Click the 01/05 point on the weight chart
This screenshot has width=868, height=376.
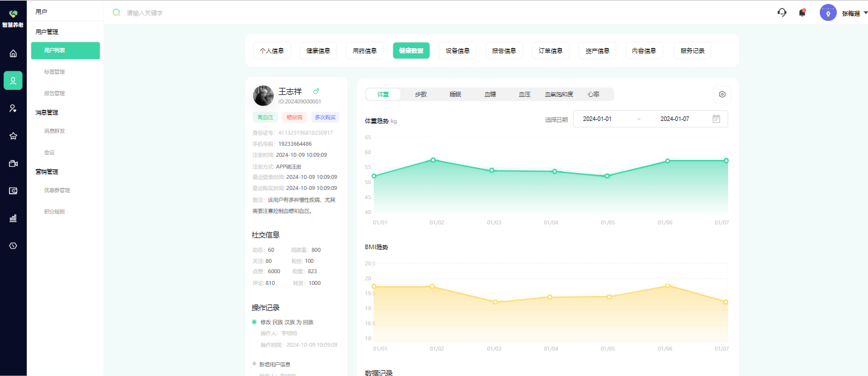point(607,176)
